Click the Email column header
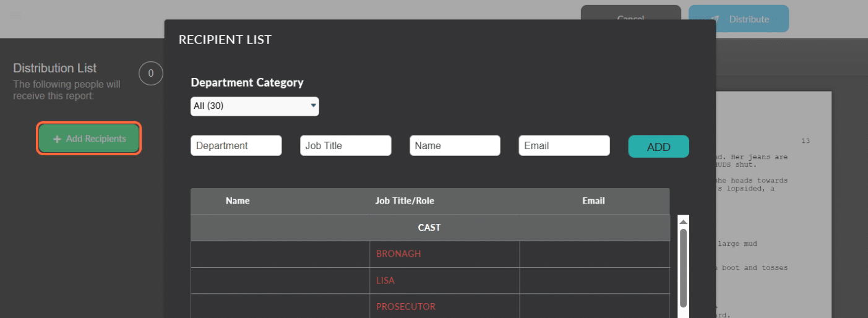 coord(594,200)
